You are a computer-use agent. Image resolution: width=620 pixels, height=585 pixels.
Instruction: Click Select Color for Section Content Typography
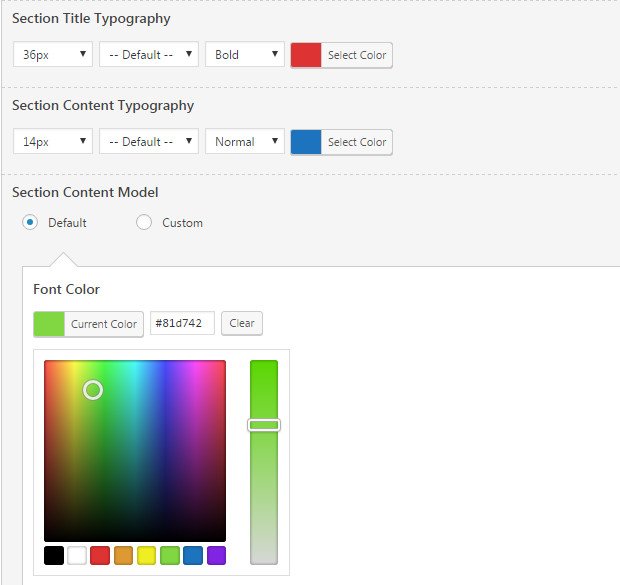pyautogui.click(x=357, y=142)
